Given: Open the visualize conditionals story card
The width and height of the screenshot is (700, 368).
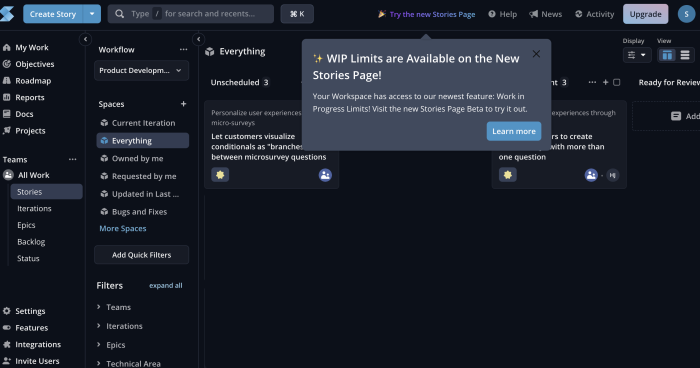Looking at the screenshot, I should click(x=271, y=144).
